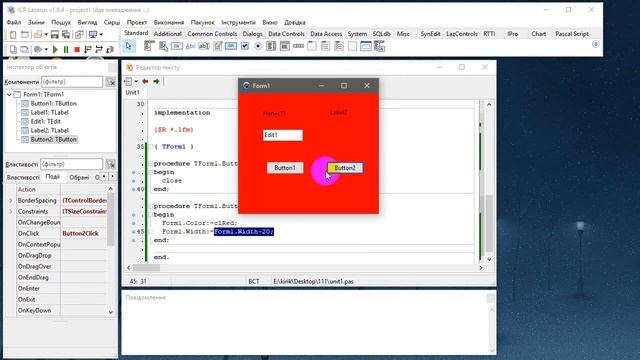This screenshot has width=640, height=360.
Task: Click Button1 in the running Form1 window
Action: coord(285,168)
